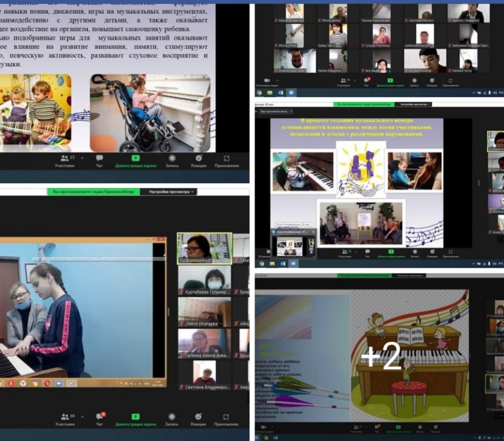The height and width of the screenshot is (441, 504).
Task: Open Apps in musical-number slide window
Action: point(451,253)
